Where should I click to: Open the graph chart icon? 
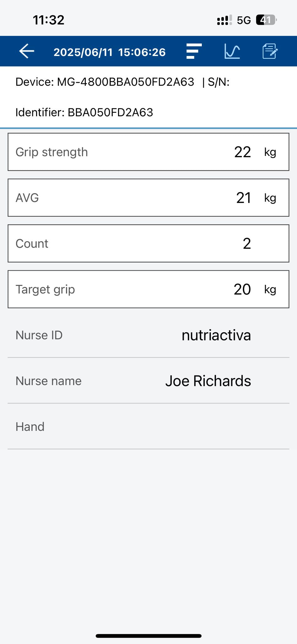(232, 51)
